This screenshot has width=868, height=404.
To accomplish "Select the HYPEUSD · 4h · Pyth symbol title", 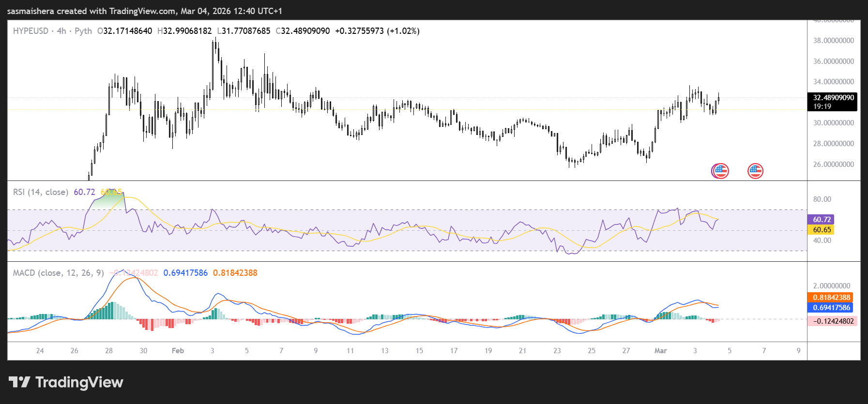I will (x=52, y=31).
